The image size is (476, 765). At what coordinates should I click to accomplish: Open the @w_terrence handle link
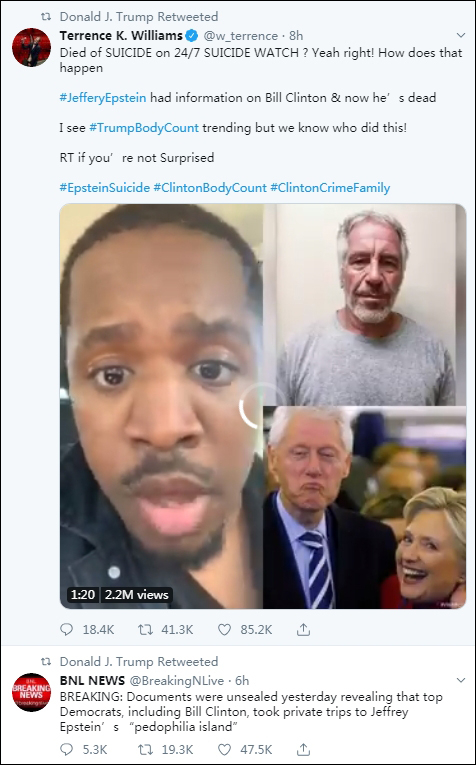tap(240, 36)
